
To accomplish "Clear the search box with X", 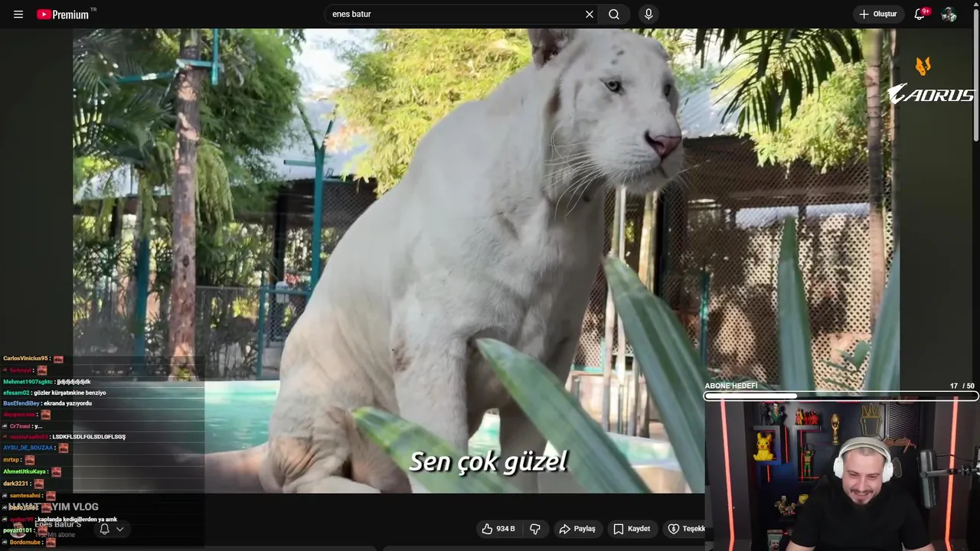I will pos(590,15).
